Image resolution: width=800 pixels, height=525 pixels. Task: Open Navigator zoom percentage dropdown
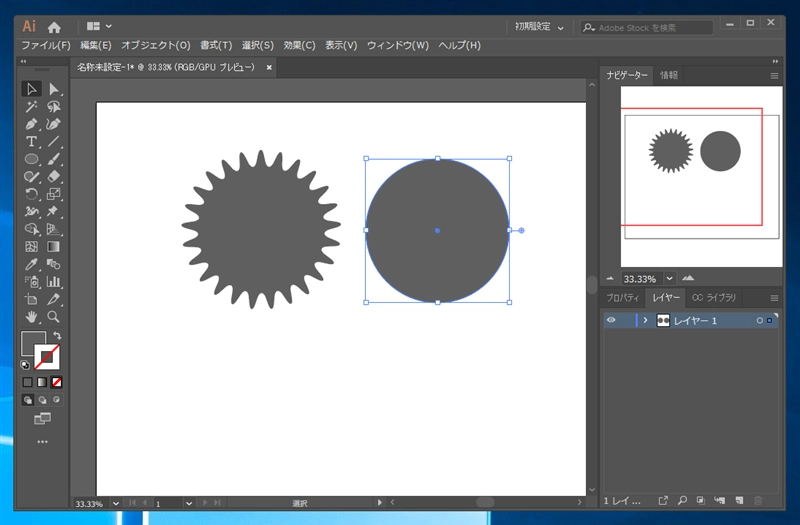pyautogui.click(x=669, y=279)
